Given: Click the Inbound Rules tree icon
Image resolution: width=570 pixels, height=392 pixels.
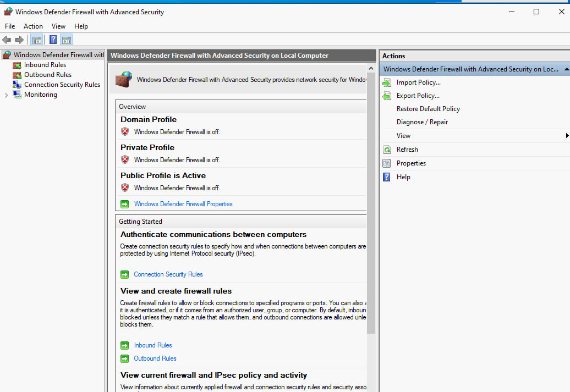Looking at the screenshot, I should click(17, 65).
